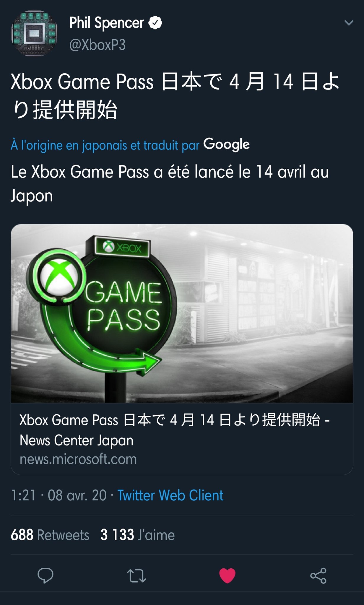The height and width of the screenshot is (605, 364).
Task: Tap the verified badge next to Phil Spencer
Action: coord(155,23)
